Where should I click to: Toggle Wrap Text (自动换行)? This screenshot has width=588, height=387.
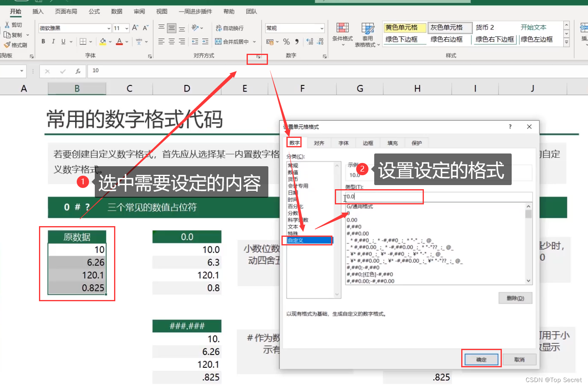click(x=230, y=28)
